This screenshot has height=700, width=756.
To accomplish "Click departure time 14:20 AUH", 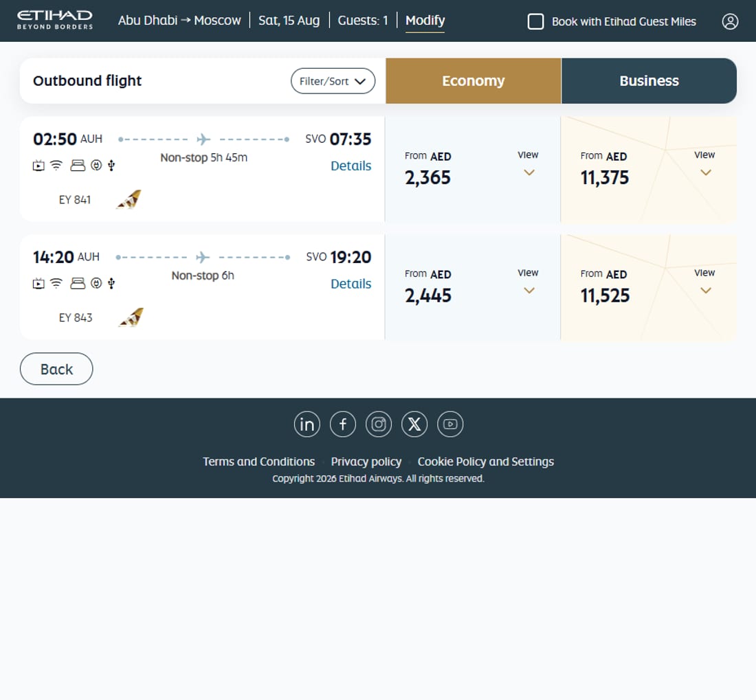I will pos(66,257).
